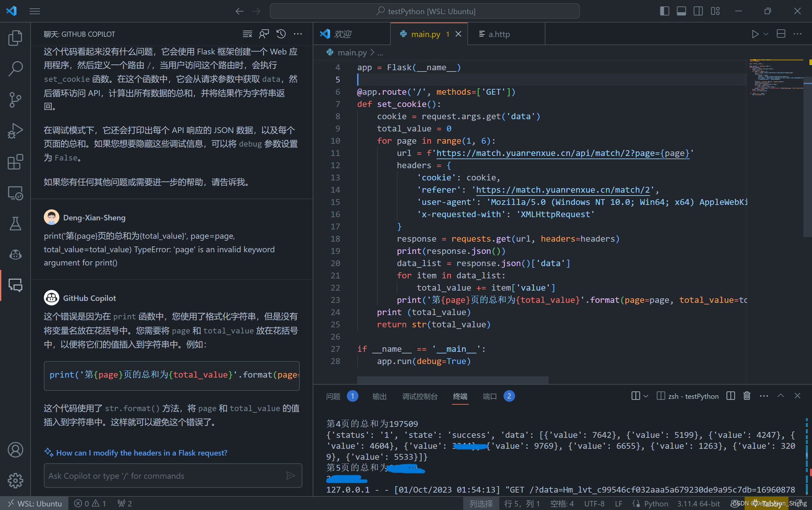Toggle primary sidebar visibility
812x510 pixels.
pyautogui.click(x=664, y=12)
